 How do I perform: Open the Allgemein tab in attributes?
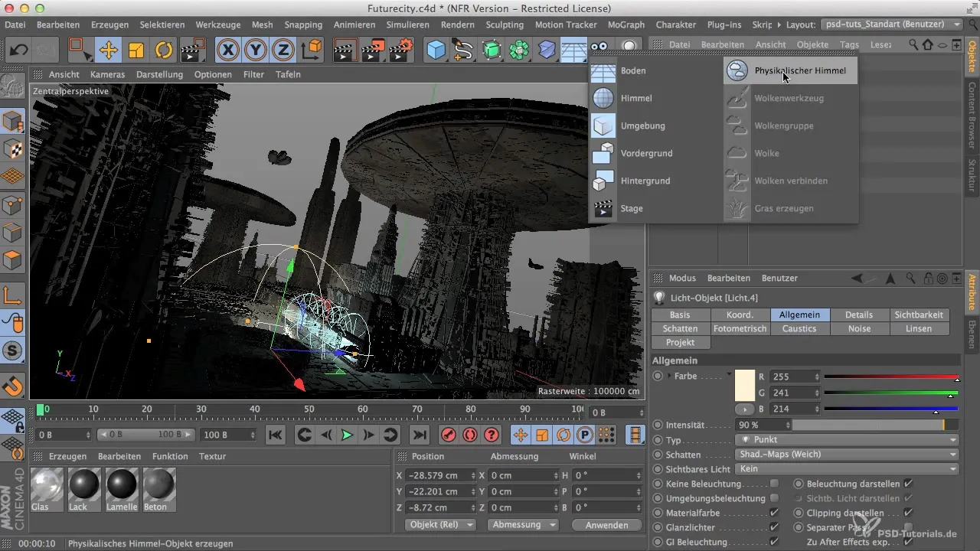(800, 315)
